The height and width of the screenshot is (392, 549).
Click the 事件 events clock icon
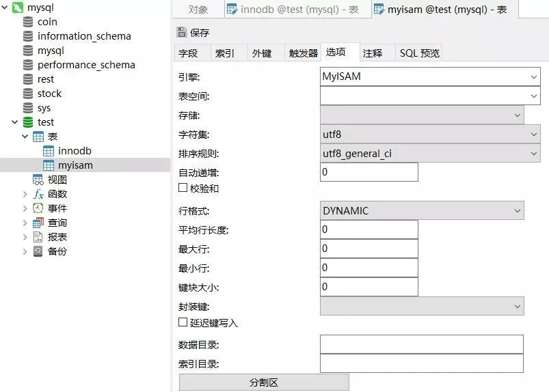click(38, 208)
